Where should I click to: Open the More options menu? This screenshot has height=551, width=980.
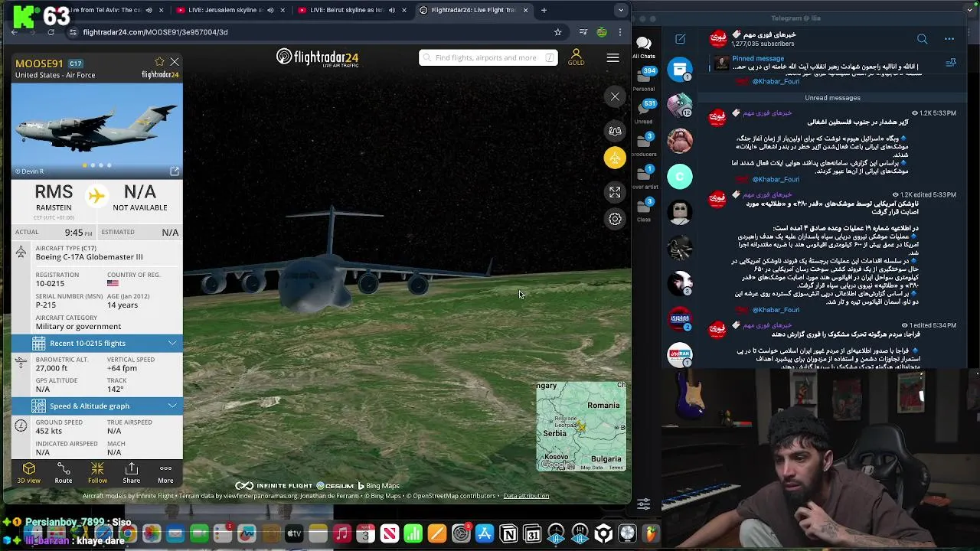tap(165, 473)
